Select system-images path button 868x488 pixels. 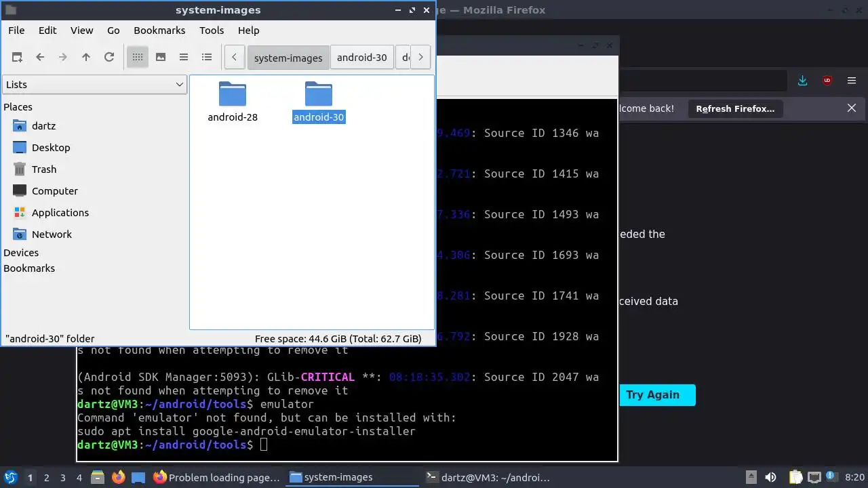(x=288, y=58)
